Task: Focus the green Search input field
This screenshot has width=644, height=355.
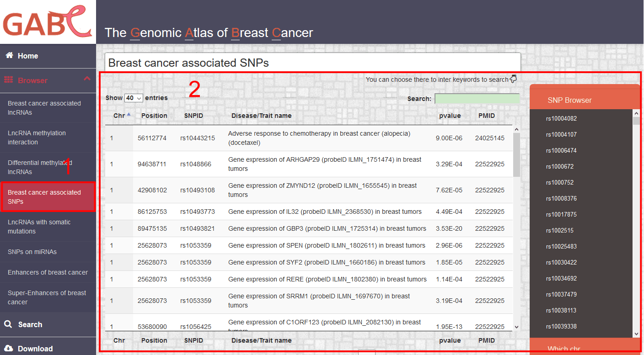Action: click(x=477, y=99)
